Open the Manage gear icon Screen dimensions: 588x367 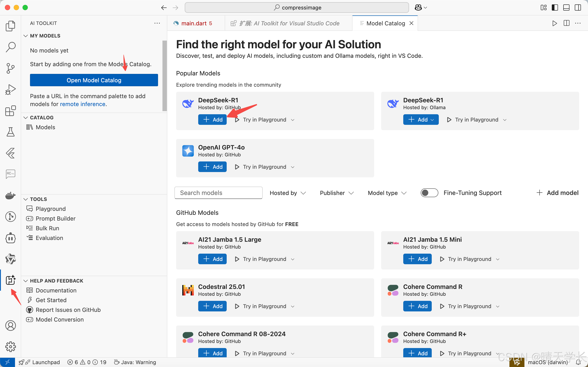[10, 347]
